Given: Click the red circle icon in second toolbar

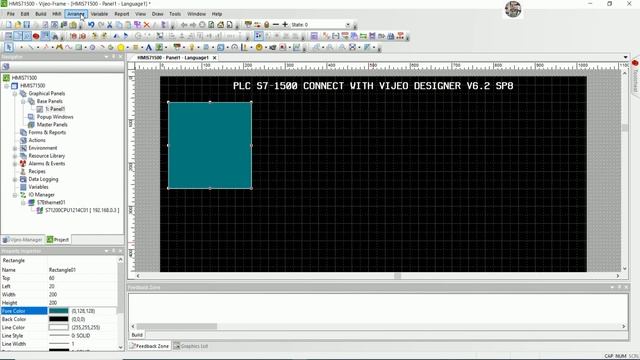Looking at the screenshot, I should (36, 36).
